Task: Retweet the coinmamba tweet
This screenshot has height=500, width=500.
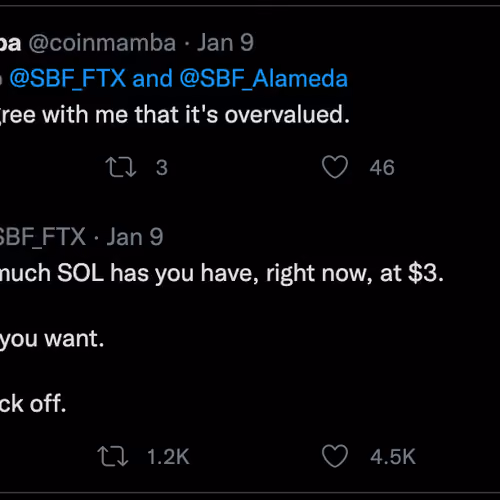Action: click(121, 167)
